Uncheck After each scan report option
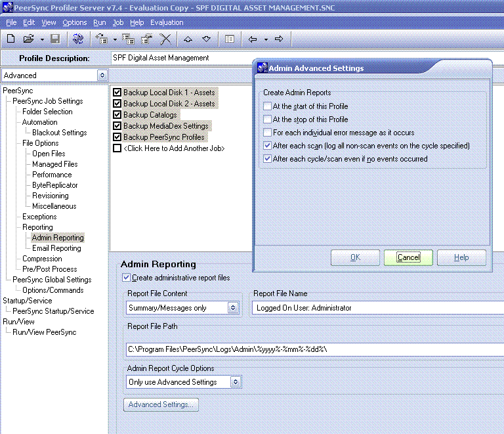Viewport: 504px width, 434px height. (267, 146)
